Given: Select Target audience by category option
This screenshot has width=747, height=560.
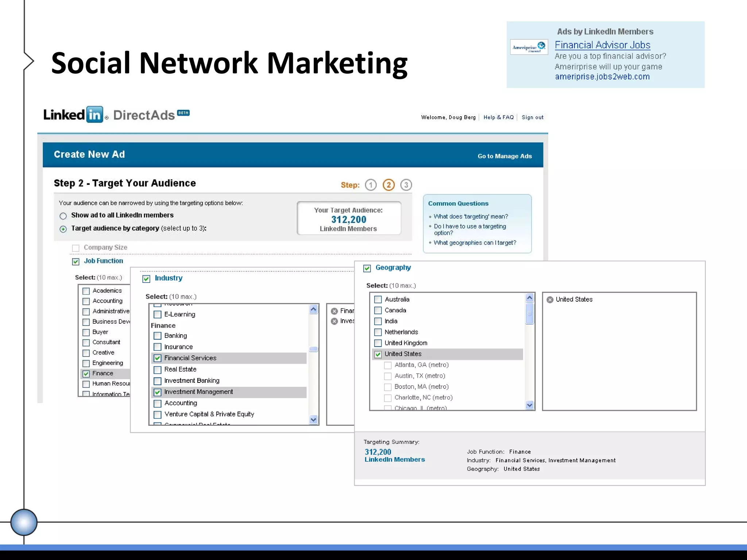Looking at the screenshot, I should pos(63,229).
